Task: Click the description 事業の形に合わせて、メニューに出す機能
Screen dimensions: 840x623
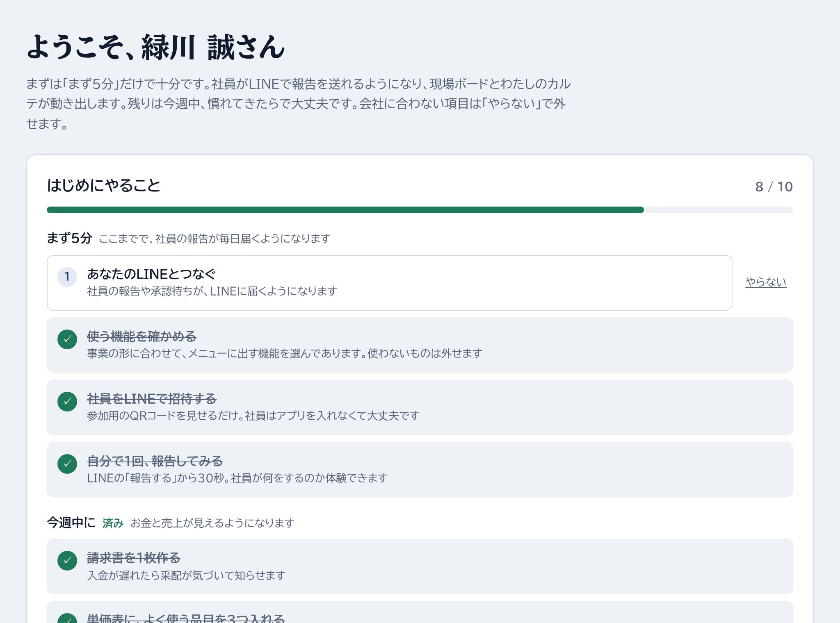Action: (285, 353)
